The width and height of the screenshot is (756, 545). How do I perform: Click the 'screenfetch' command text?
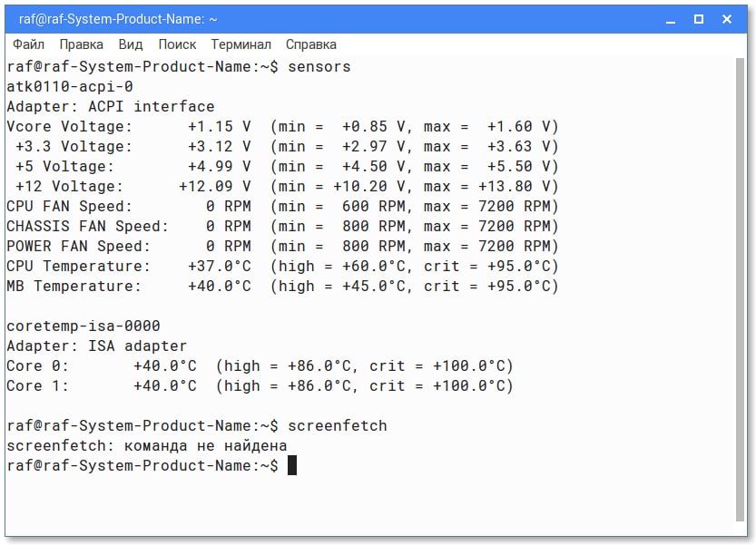point(338,426)
